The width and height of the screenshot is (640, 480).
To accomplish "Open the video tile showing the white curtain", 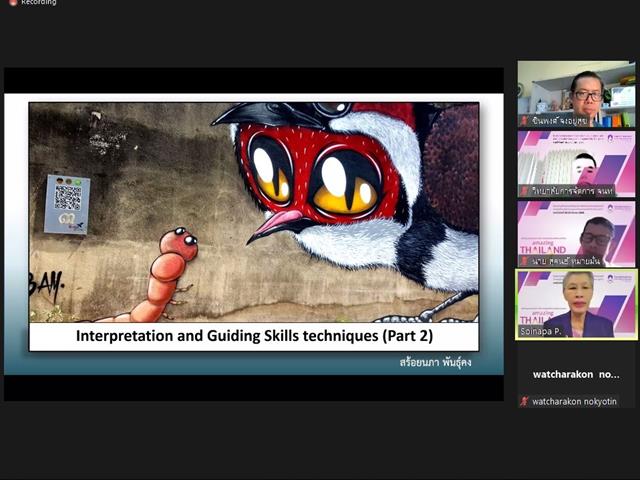I will point(576,164).
